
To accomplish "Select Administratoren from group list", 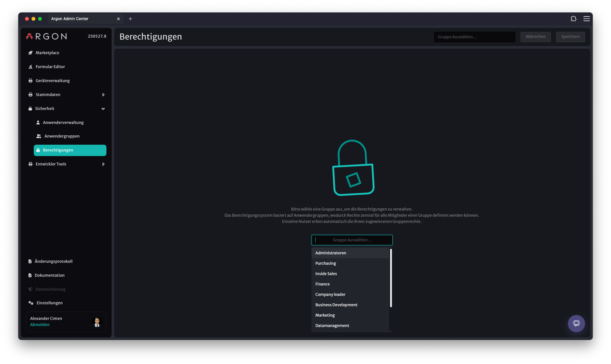I will (x=350, y=253).
